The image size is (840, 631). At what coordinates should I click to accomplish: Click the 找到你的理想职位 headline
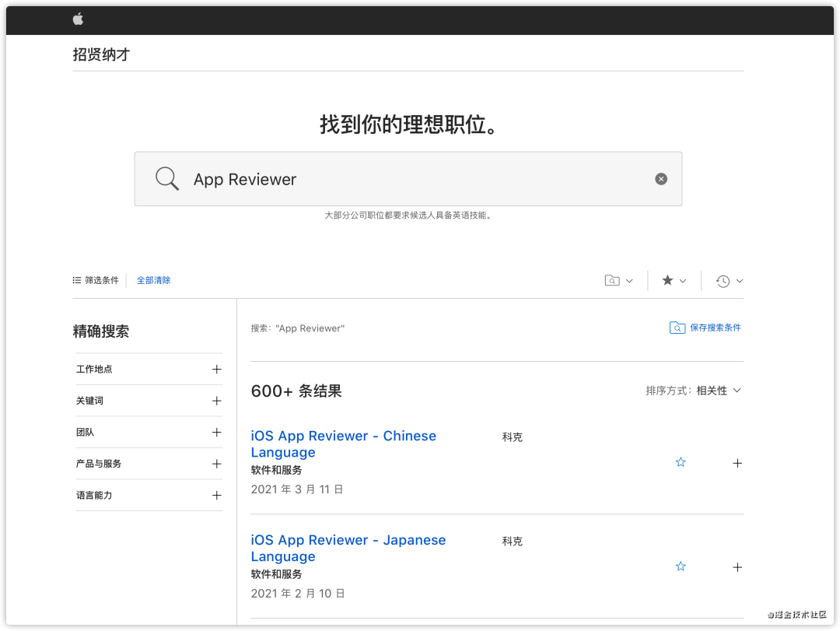(408, 124)
